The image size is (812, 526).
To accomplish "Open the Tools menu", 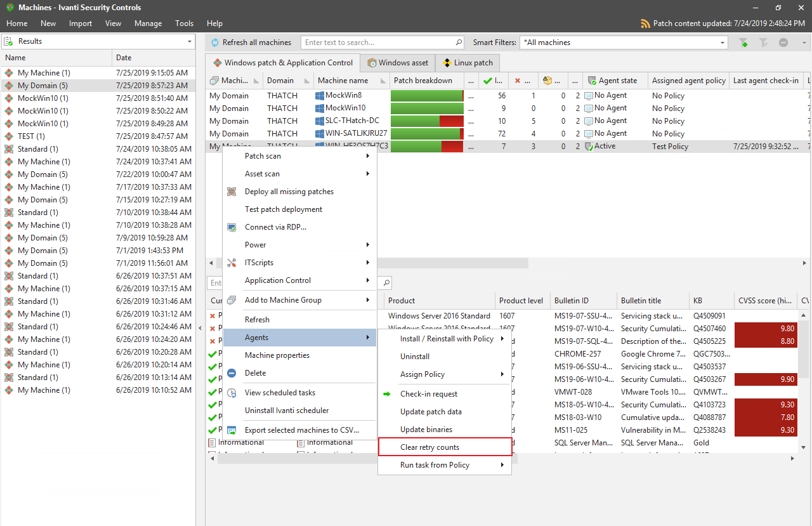I will (x=185, y=23).
